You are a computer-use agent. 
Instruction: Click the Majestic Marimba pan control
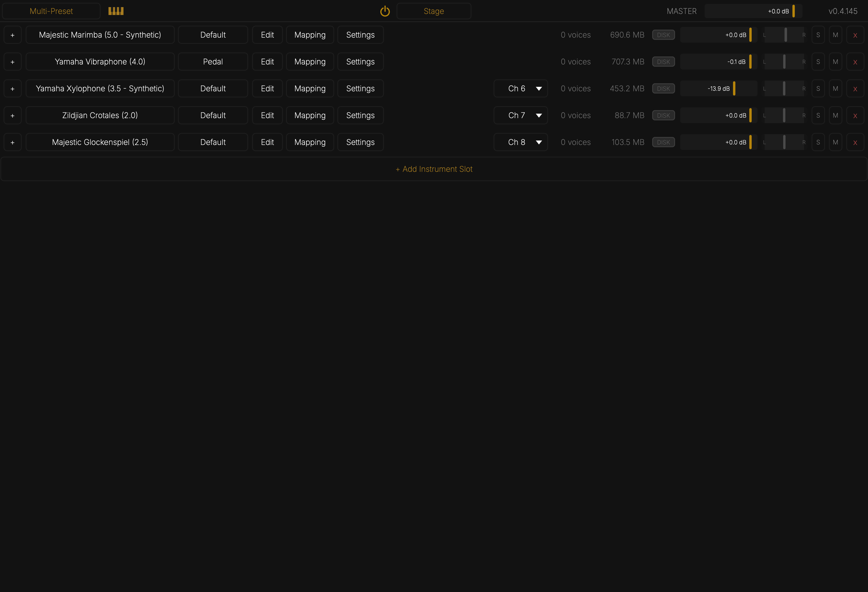click(x=784, y=35)
